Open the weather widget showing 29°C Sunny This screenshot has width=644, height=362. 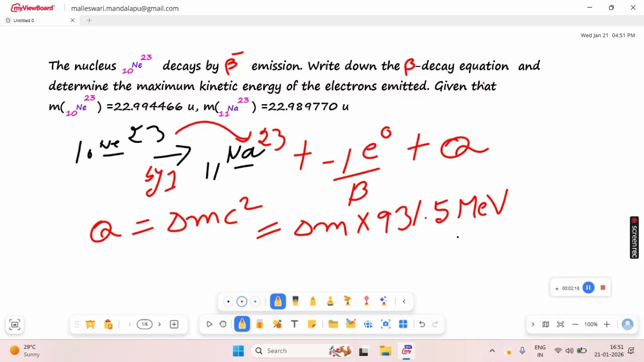point(25,351)
